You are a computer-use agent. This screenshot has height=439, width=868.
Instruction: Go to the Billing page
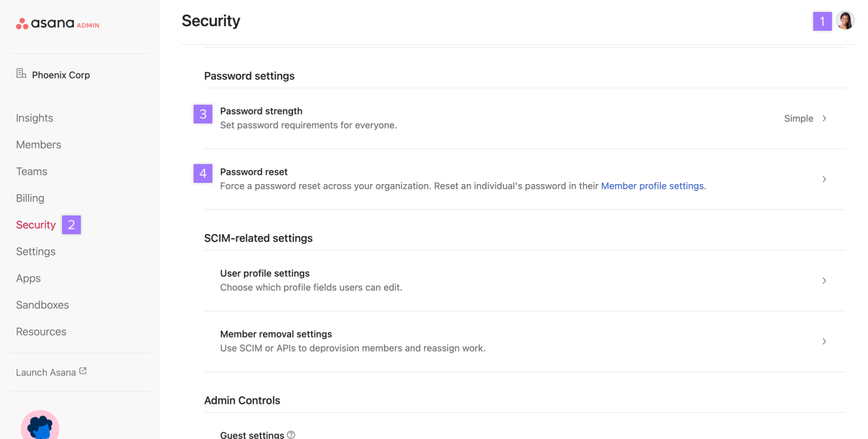click(x=30, y=197)
